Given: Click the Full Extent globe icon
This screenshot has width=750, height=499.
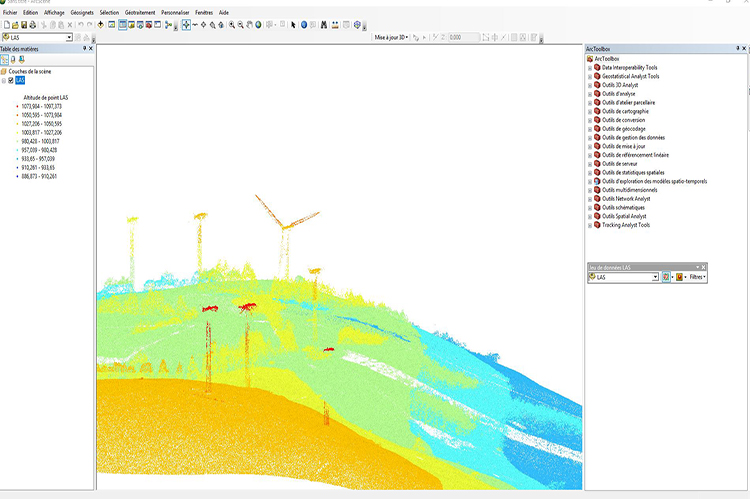Looking at the screenshot, I should click(259, 24).
